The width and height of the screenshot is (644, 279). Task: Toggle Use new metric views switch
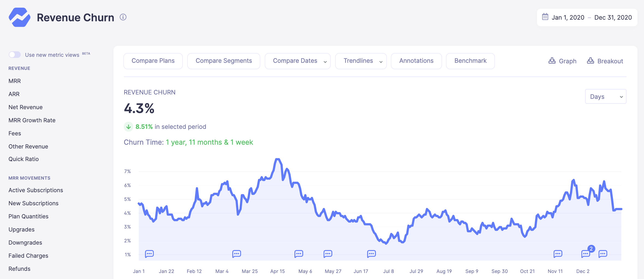coord(15,55)
